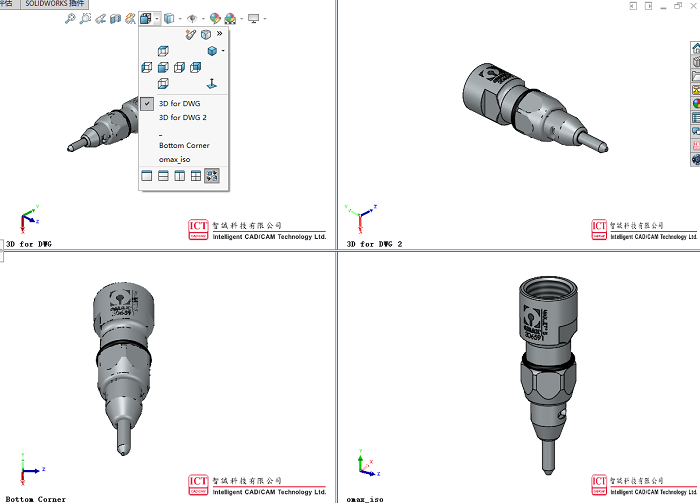This screenshot has width=700, height=503.
Task: Switch to Four View viewport layout
Action: pyautogui.click(x=196, y=176)
